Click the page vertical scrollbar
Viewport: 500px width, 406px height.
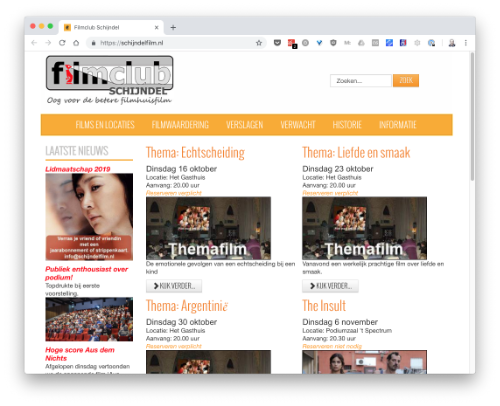tap(472, 117)
